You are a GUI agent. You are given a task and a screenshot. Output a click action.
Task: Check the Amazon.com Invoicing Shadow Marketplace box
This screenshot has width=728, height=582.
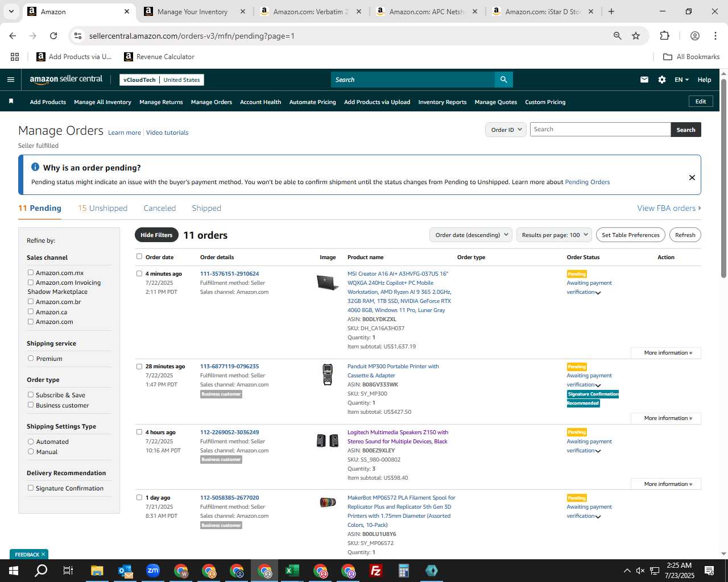point(31,282)
